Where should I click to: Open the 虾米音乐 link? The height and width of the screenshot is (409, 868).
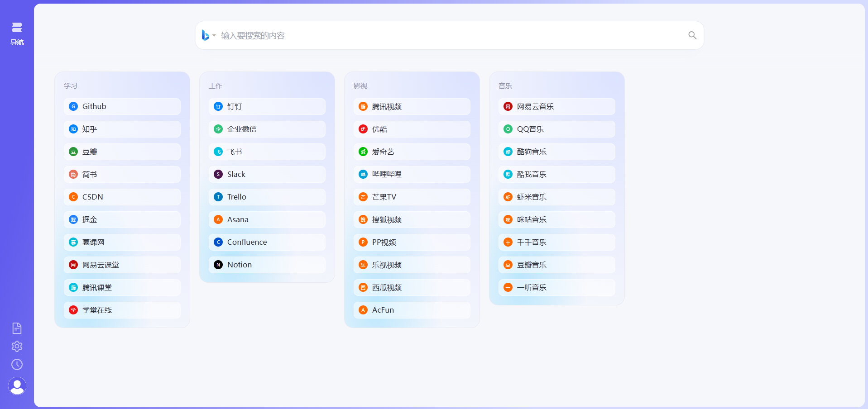pos(557,197)
